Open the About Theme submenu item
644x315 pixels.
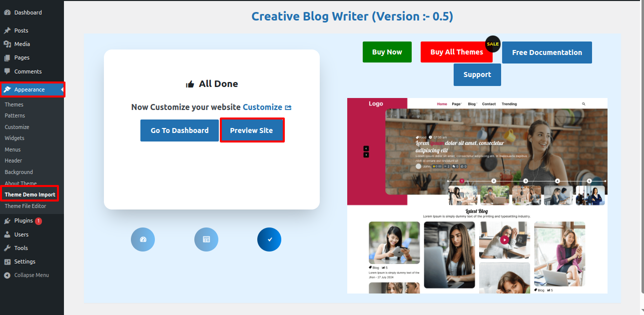pos(20,183)
